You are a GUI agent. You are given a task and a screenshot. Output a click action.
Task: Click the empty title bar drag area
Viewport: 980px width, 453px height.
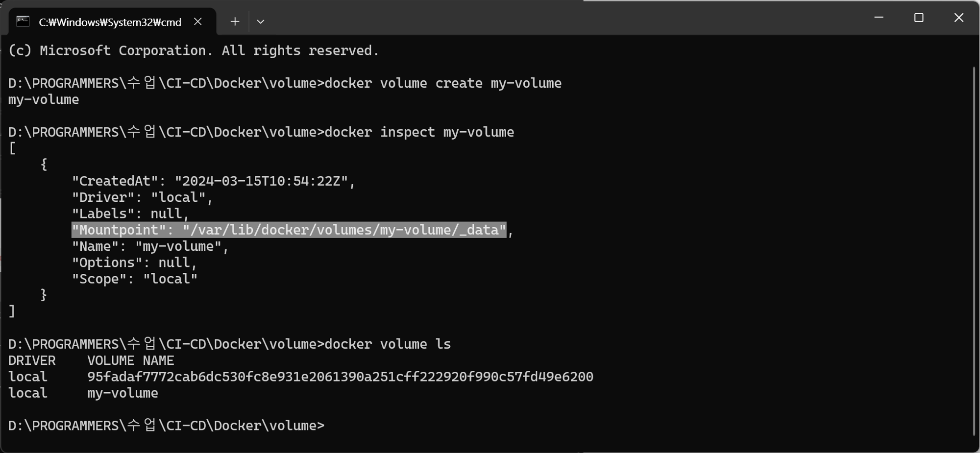pos(563,18)
